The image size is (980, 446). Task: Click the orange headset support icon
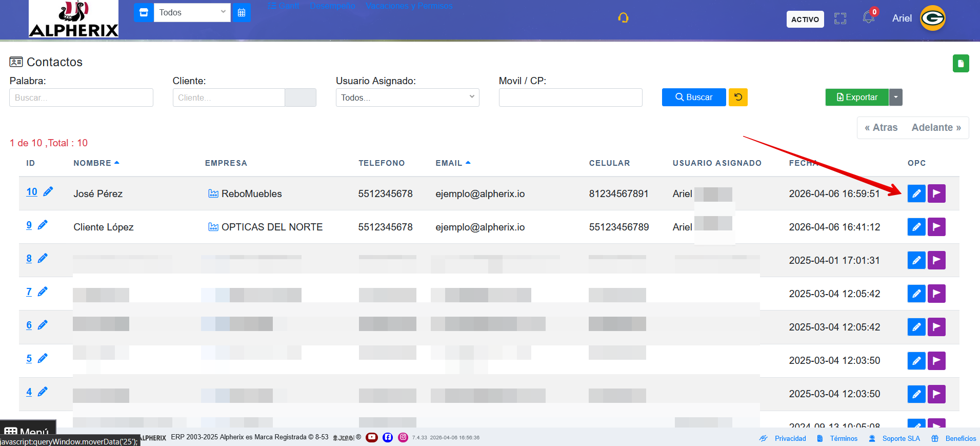[x=623, y=18]
